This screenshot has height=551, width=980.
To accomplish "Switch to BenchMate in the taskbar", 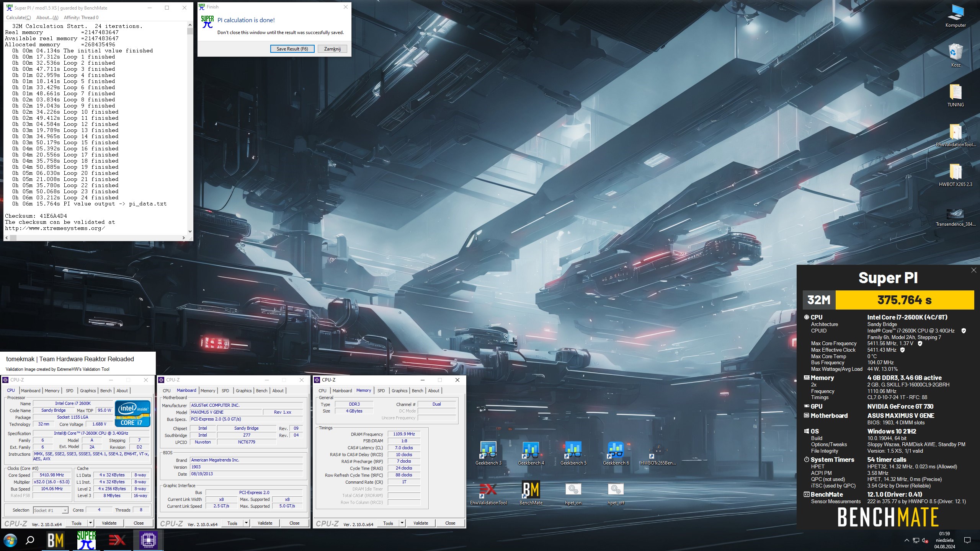I will pos(55,540).
